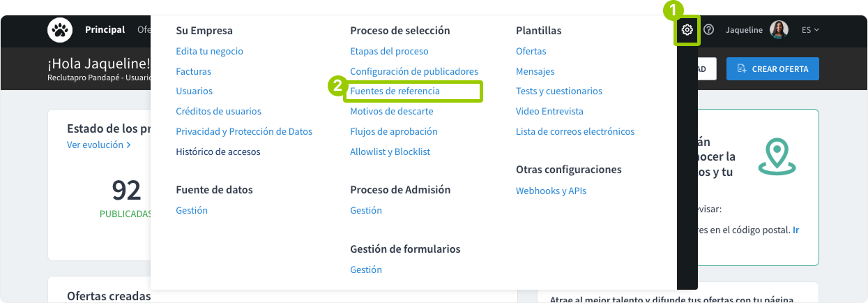Click the Ir link in location card

coord(795,229)
